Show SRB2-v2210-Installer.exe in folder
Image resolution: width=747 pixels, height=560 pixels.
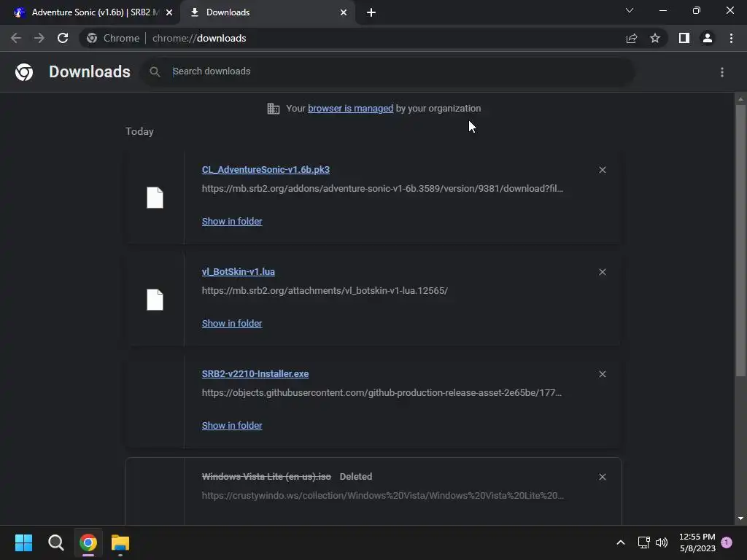pos(232,426)
